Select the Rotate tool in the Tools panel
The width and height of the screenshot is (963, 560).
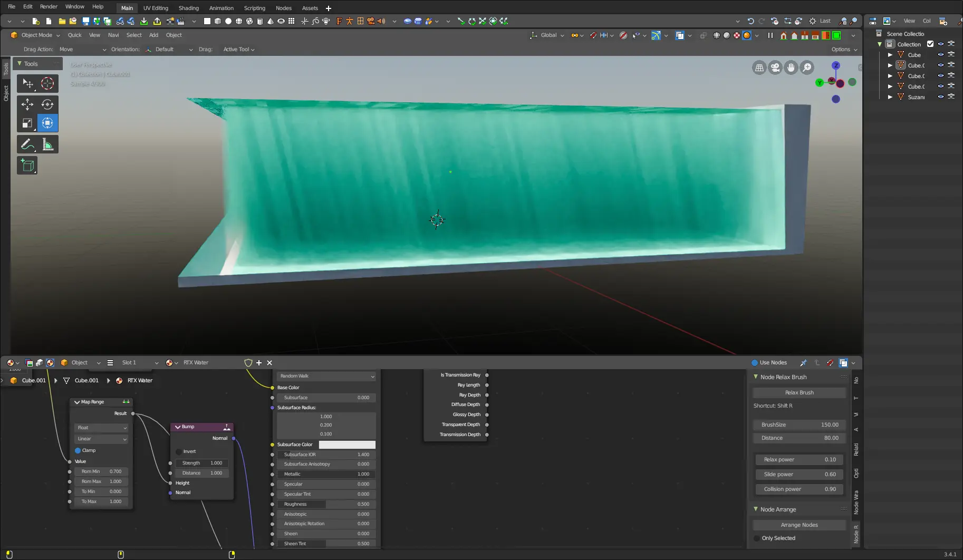pos(47,104)
